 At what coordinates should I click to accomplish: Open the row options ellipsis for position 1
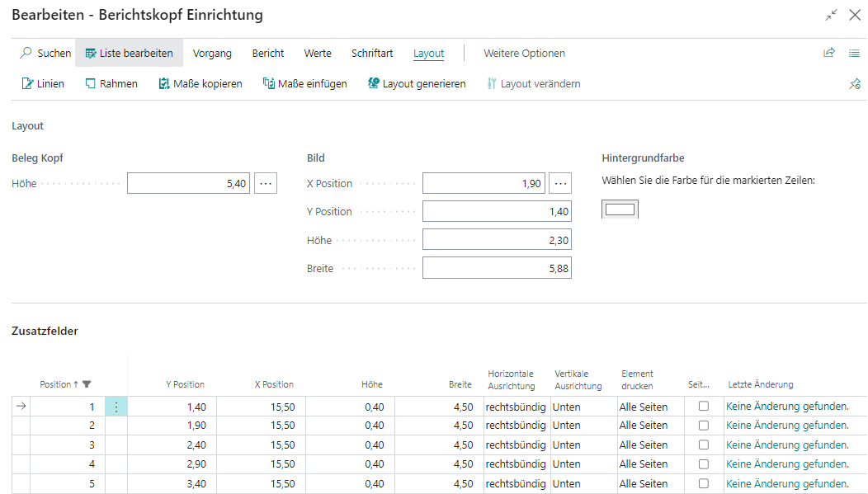pos(116,406)
